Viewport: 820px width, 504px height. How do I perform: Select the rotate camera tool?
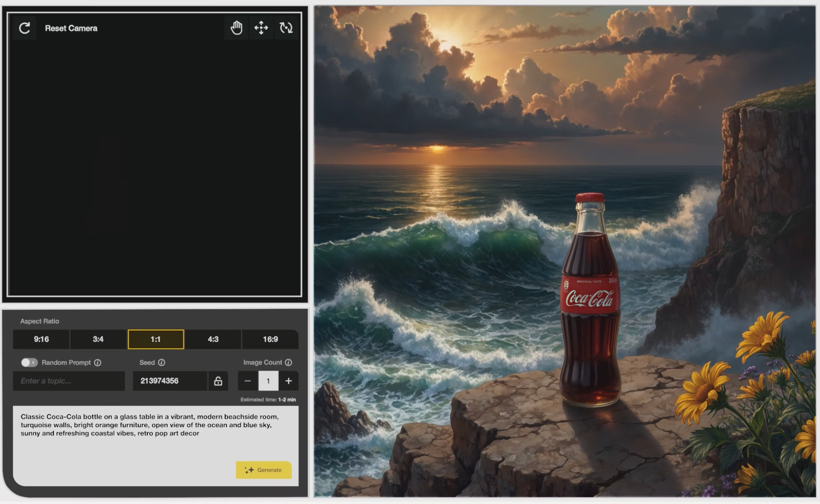click(x=286, y=28)
